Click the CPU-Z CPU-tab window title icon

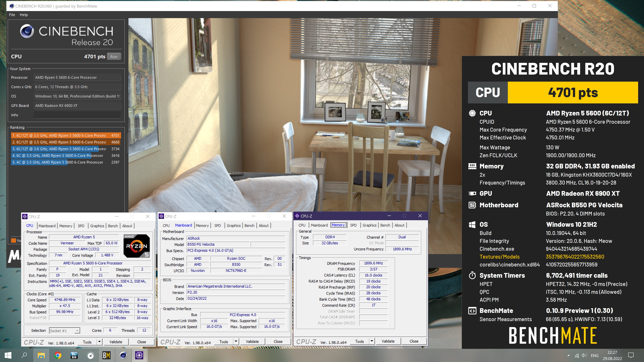tap(25, 217)
